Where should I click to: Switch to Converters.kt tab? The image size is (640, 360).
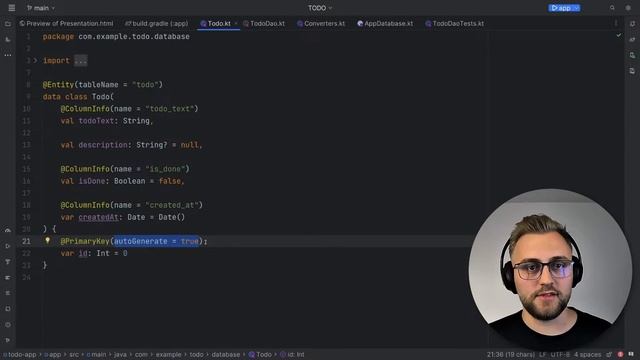click(321, 23)
